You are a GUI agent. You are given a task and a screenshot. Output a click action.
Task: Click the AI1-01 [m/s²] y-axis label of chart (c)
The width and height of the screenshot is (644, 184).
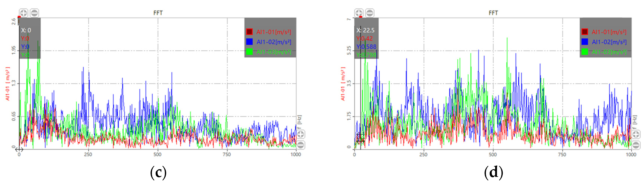(x=8, y=84)
